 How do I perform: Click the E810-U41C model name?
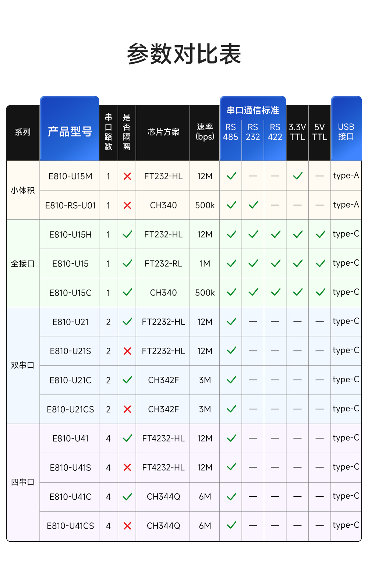(70, 497)
